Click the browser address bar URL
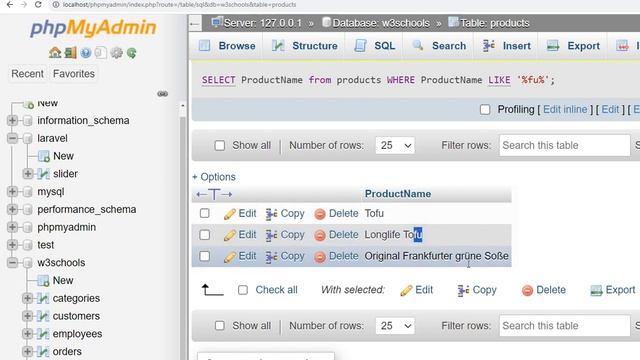This screenshot has height=360, width=640. point(180,4)
